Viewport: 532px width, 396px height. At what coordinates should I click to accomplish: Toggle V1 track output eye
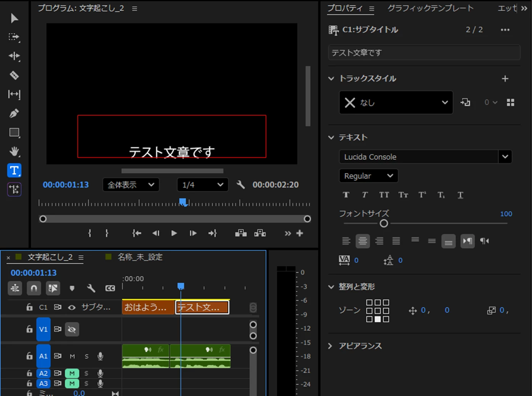(x=72, y=329)
